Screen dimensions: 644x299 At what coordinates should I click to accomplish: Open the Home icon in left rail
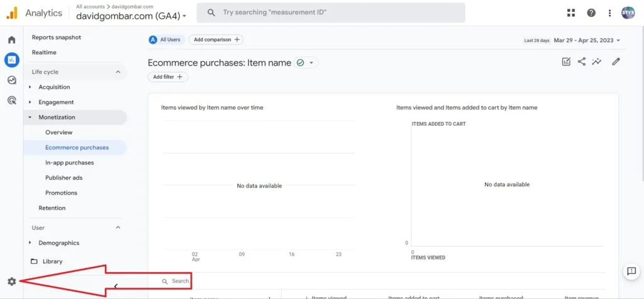(x=12, y=40)
